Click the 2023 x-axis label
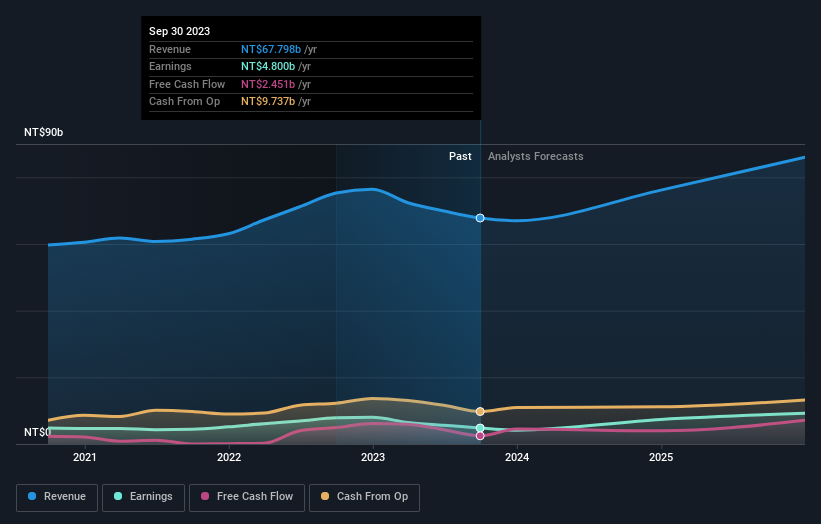 click(x=373, y=458)
